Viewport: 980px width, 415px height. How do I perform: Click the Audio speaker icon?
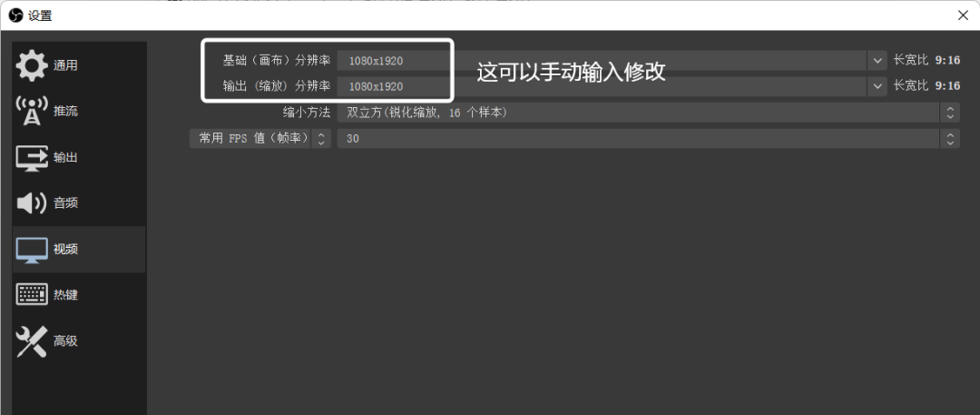click(x=32, y=203)
